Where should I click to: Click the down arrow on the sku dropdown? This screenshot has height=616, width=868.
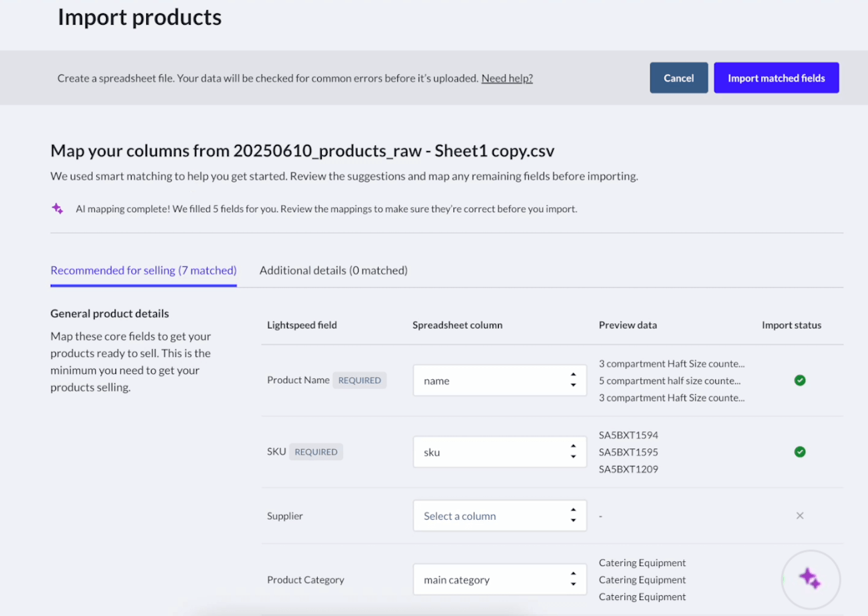pyautogui.click(x=573, y=455)
